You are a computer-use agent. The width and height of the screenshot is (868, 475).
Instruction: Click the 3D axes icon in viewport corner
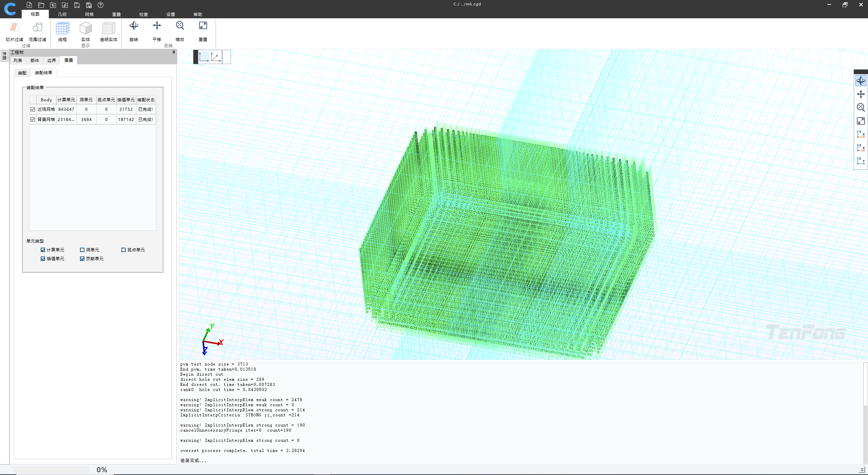[x=216, y=57]
